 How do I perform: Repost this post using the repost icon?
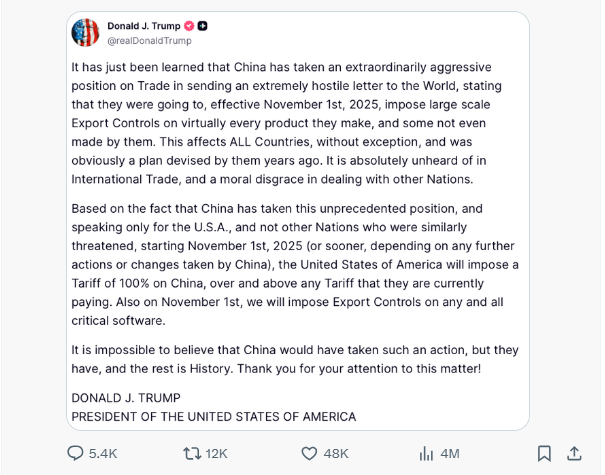point(191,453)
